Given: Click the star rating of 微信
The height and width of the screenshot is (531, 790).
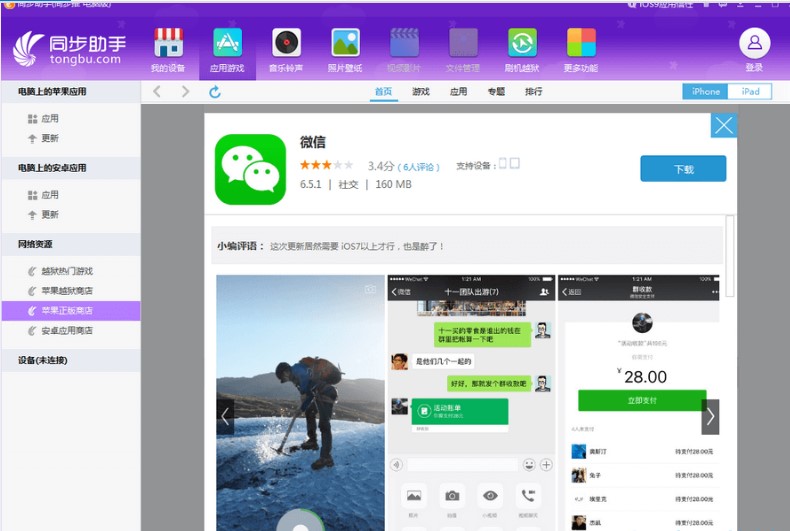Looking at the screenshot, I should (326, 165).
